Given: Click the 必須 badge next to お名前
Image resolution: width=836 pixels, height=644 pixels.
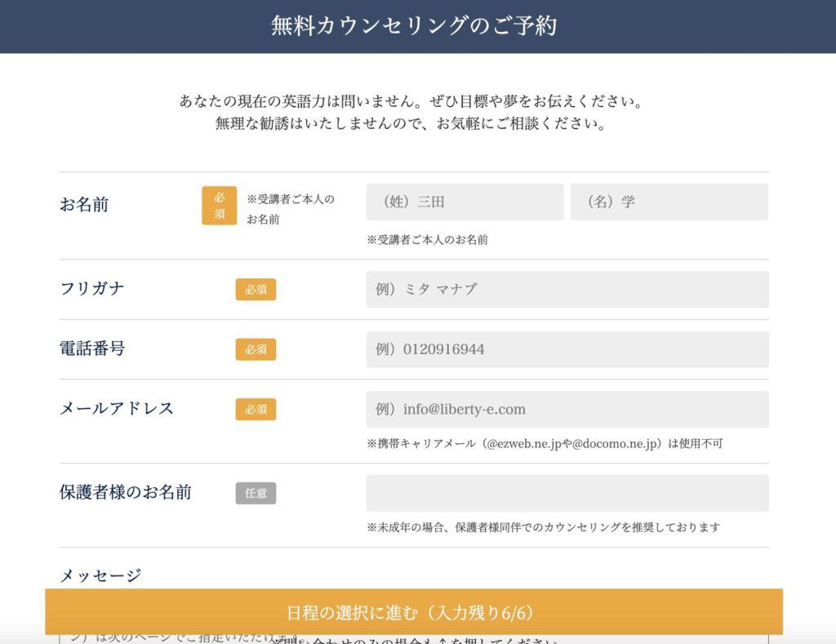Looking at the screenshot, I should pos(220,206).
